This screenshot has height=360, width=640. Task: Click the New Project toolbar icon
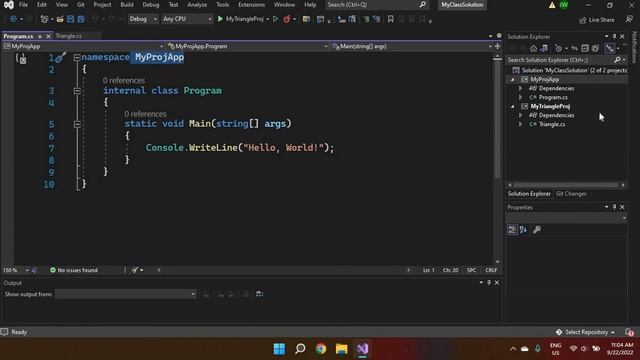44,19
